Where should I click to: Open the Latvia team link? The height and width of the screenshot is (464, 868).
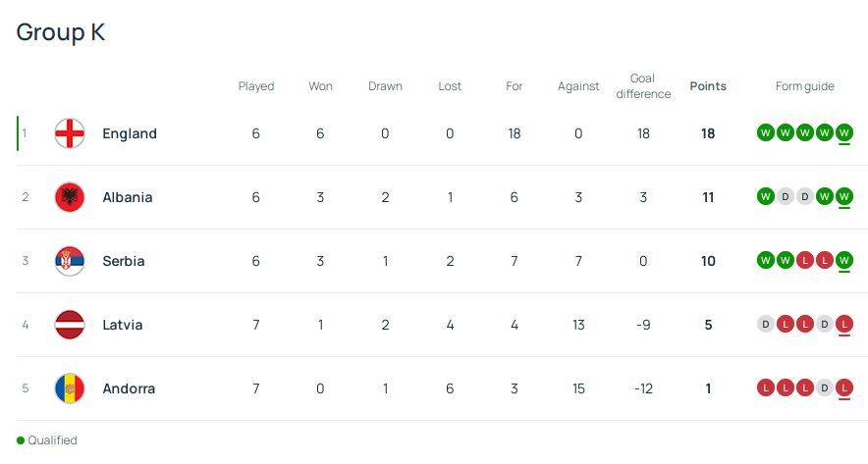pos(123,325)
